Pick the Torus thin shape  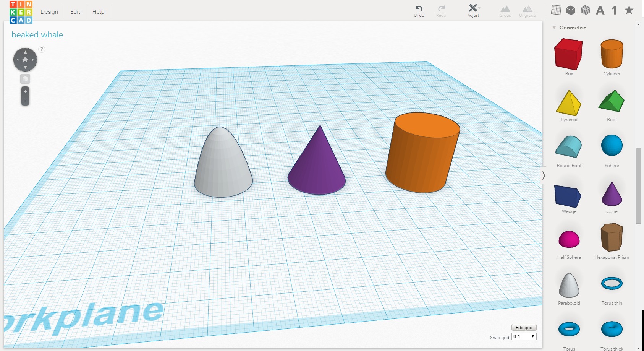click(x=612, y=283)
